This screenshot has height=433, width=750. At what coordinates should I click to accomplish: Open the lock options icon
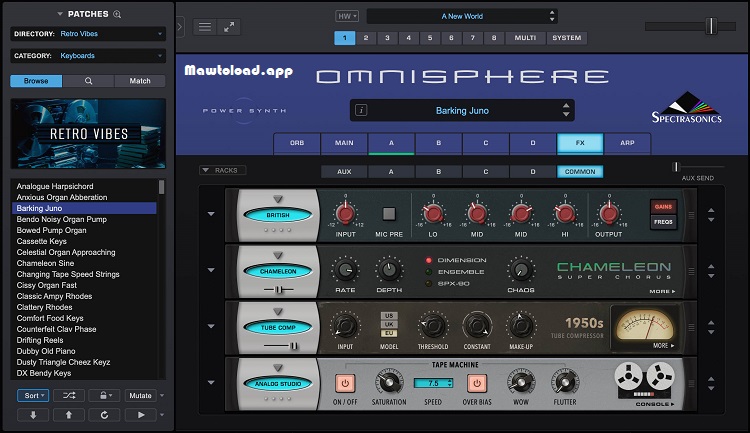pos(105,395)
